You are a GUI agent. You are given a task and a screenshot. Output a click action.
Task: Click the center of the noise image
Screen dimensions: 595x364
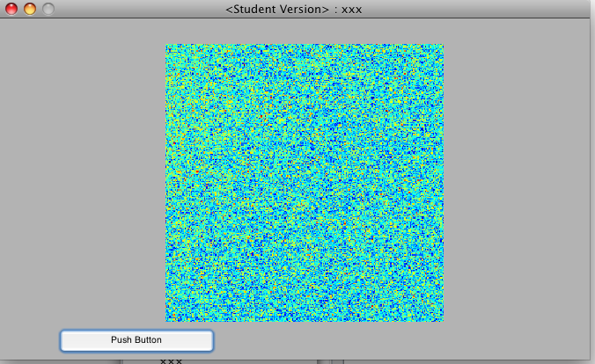[x=305, y=183]
